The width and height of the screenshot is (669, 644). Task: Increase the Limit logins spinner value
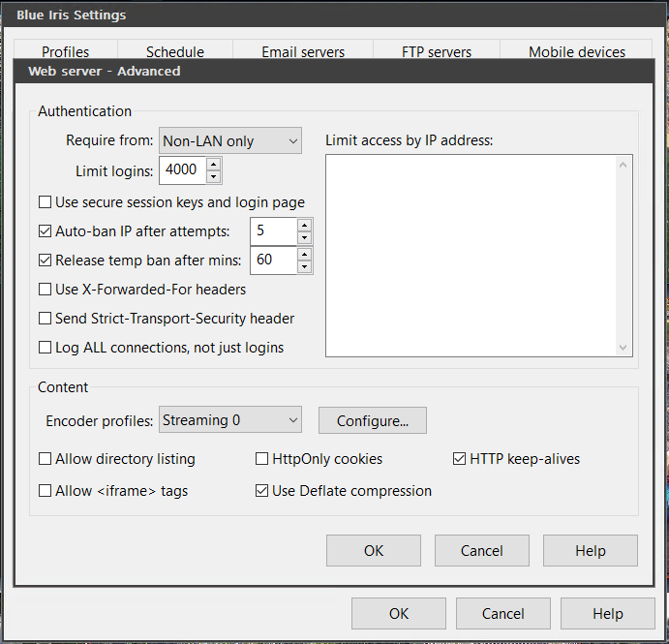(x=214, y=165)
